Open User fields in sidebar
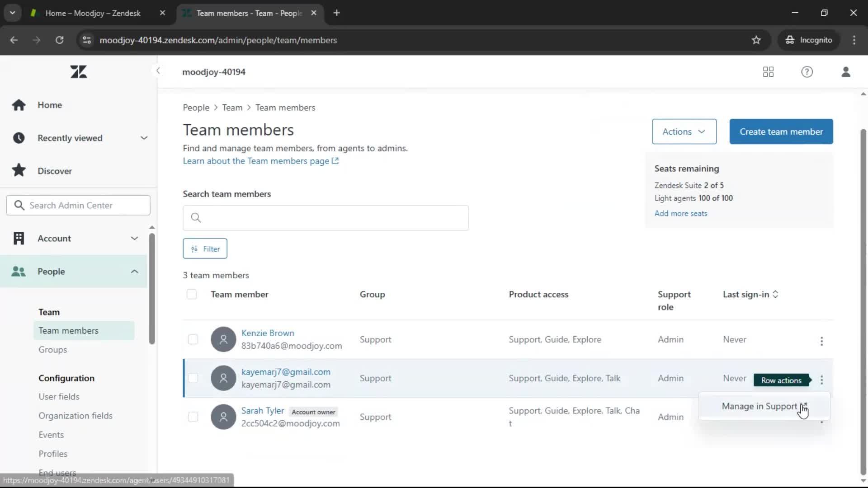This screenshot has width=868, height=488. tap(59, 396)
